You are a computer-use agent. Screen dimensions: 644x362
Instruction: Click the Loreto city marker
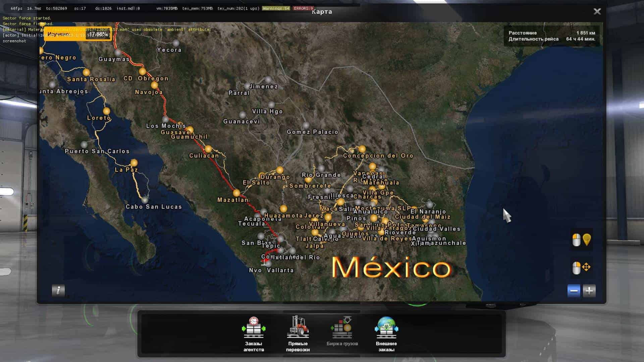tap(107, 111)
